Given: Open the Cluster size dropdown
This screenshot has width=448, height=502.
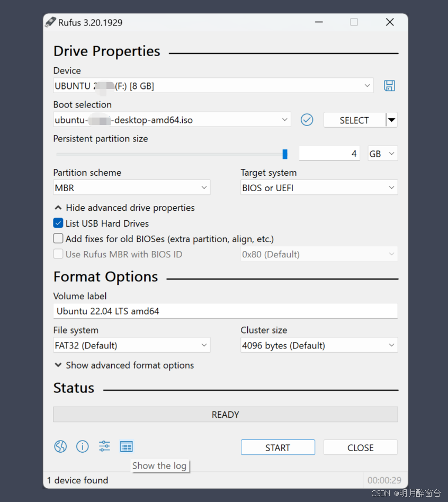Looking at the screenshot, I should coord(319,345).
